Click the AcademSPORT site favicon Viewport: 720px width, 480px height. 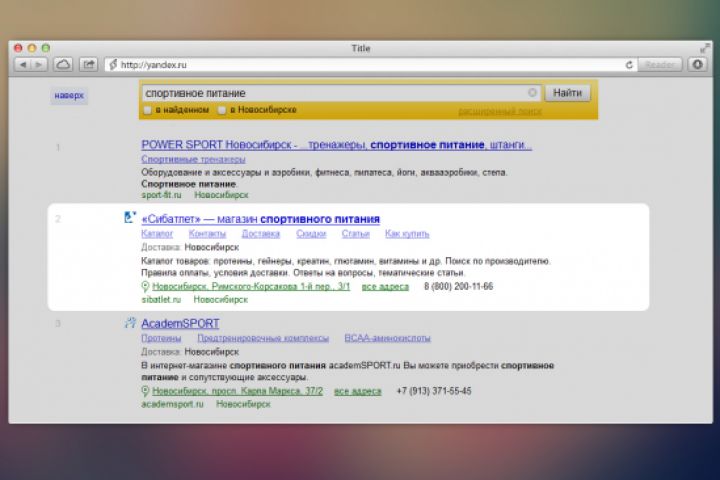tap(130, 323)
